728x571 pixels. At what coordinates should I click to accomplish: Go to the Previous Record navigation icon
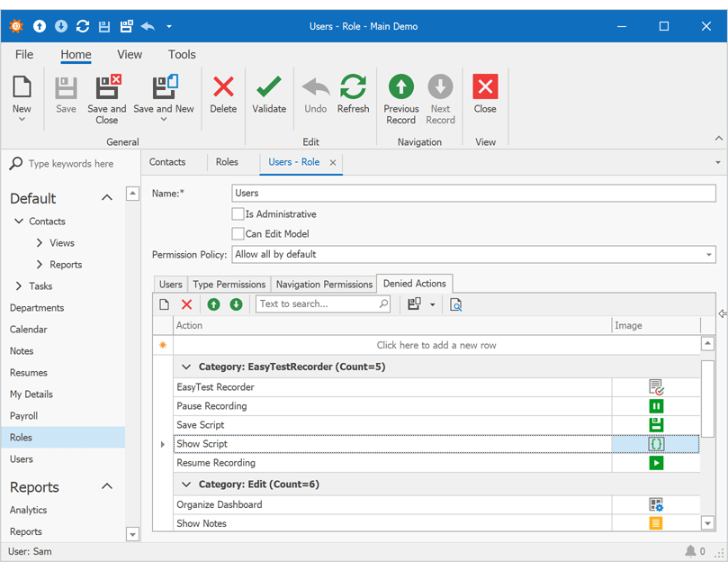(400, 95)
